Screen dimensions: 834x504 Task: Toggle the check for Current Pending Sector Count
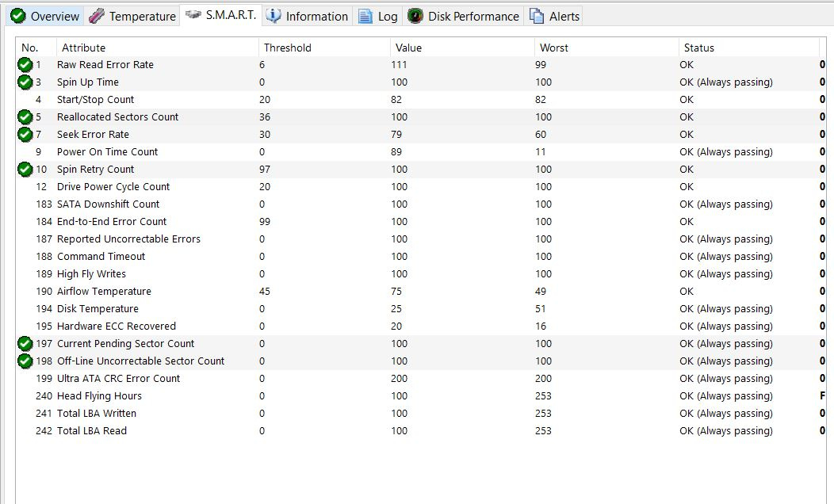point(24,344)
